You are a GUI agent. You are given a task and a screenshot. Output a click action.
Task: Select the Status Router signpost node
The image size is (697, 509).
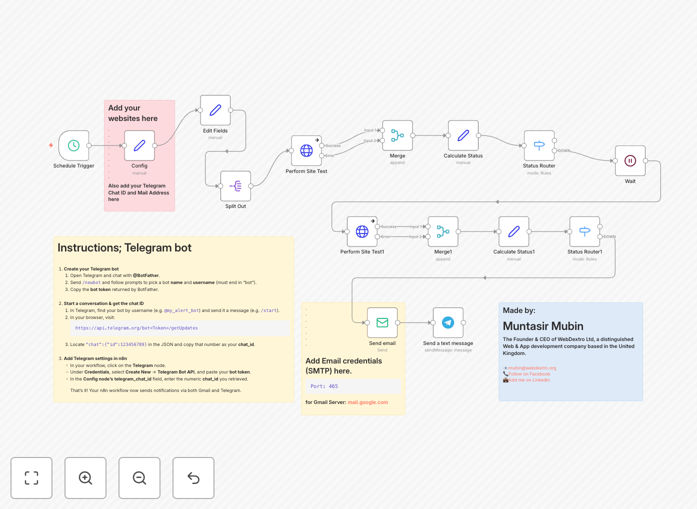click(x=539, y=145)
